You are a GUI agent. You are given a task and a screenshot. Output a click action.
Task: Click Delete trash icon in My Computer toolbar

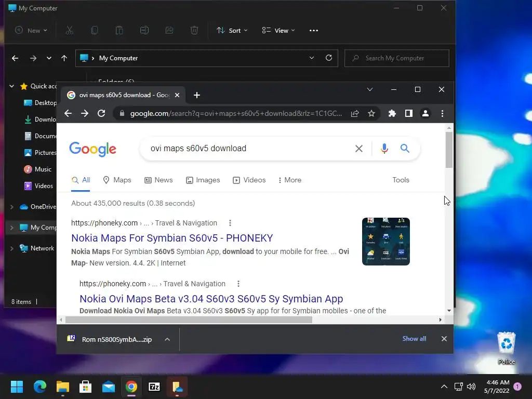point(194,31)
